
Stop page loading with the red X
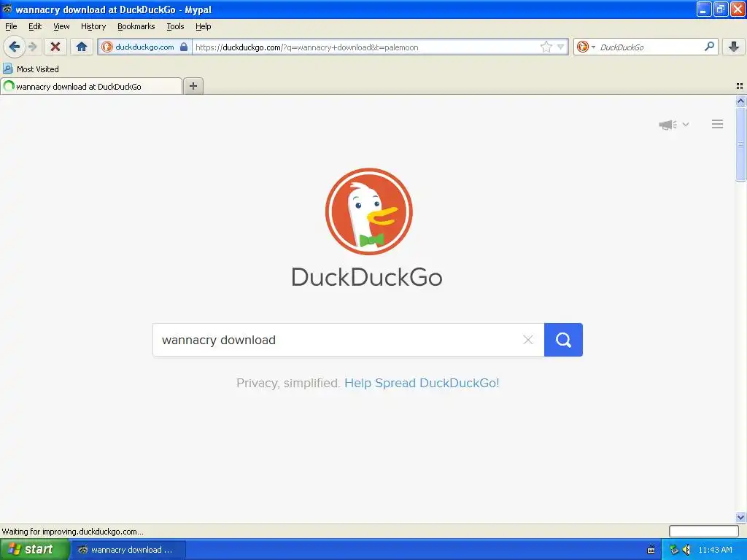pos(55,47)
